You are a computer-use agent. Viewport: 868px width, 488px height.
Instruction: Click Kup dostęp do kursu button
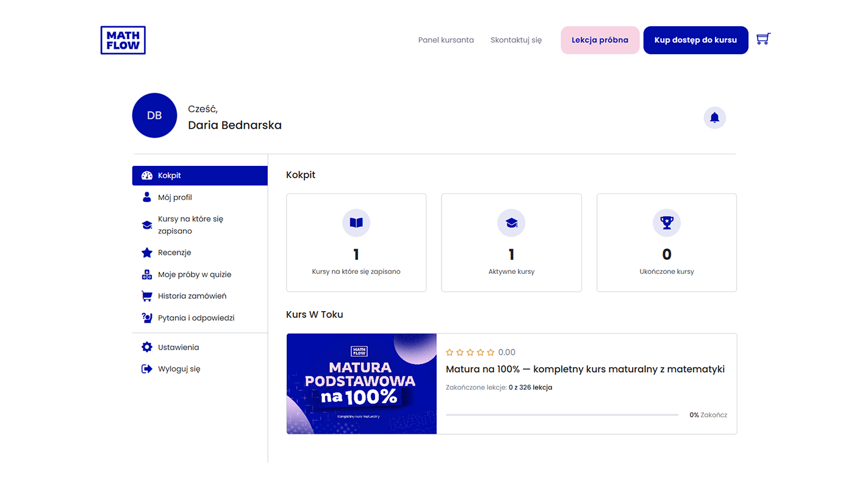[695, 40]
